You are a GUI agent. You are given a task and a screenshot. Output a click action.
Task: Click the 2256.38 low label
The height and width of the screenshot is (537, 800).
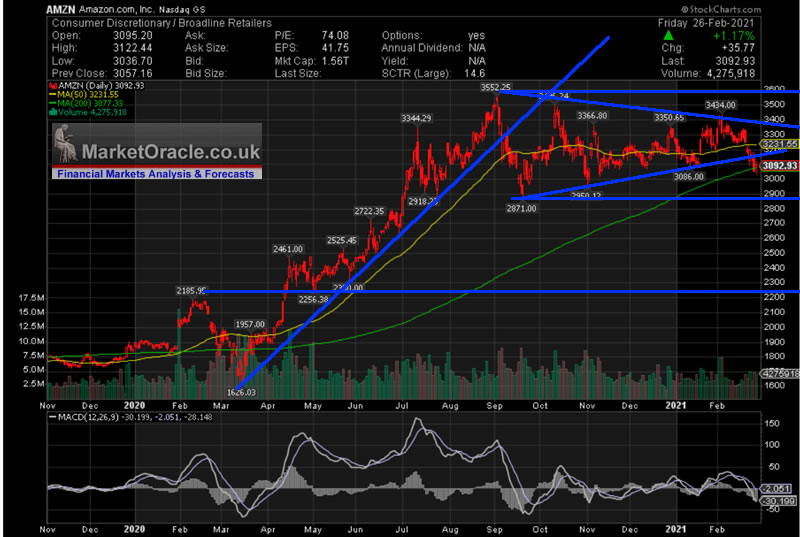coord(314,299)
